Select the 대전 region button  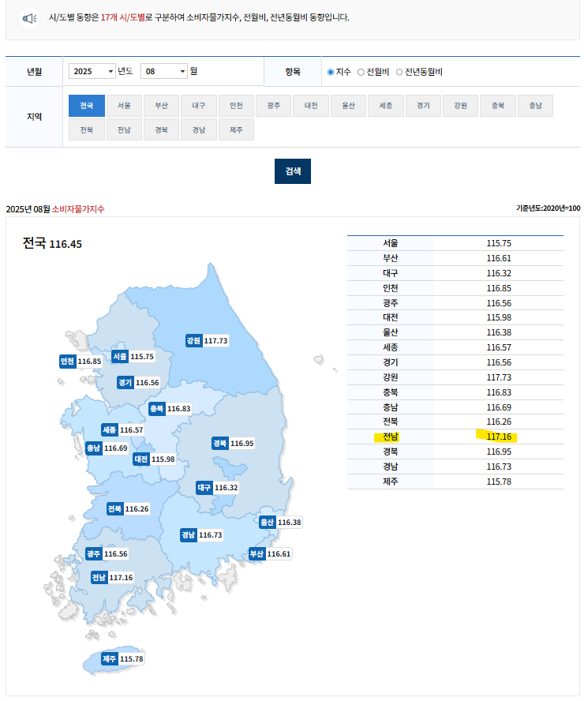(x=311, y=106)
